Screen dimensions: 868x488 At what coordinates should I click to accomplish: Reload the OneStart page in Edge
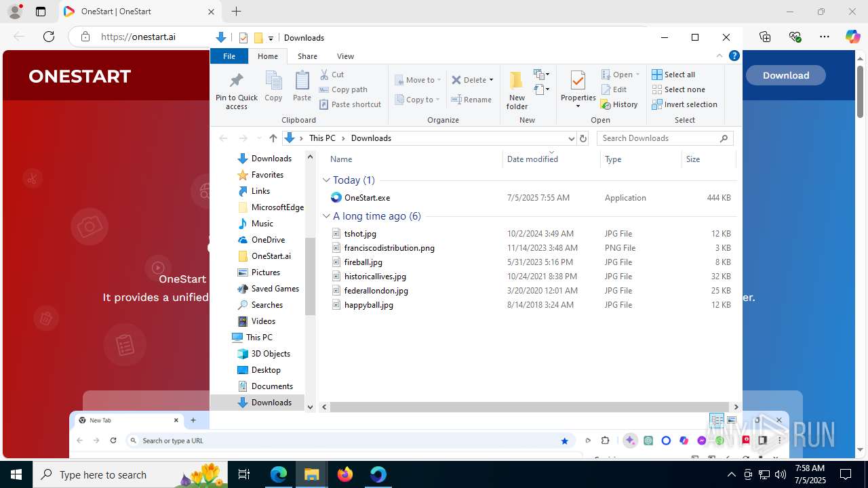coord(49,37)
